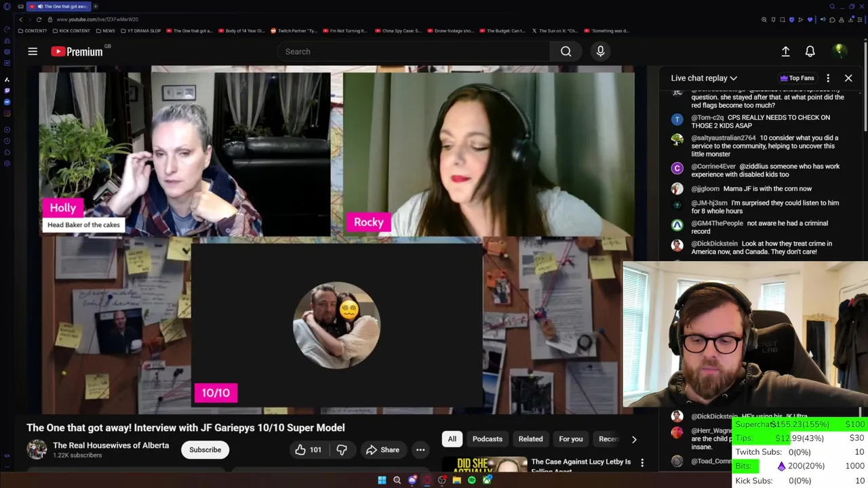Open the YouTube guide hamburger menu
Image resolution: width=868 pixels, height=488 pixels.
[33, 52]
